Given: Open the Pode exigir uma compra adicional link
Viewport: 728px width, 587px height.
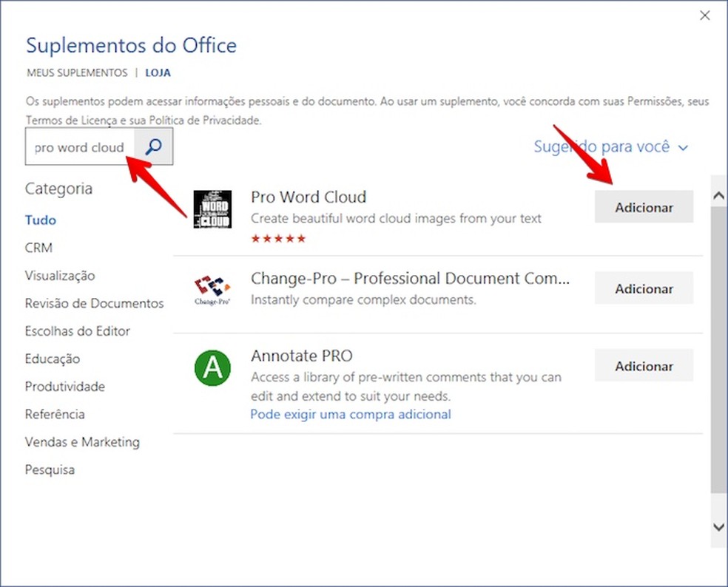Looking at the screenshot, I should point(350,414).
